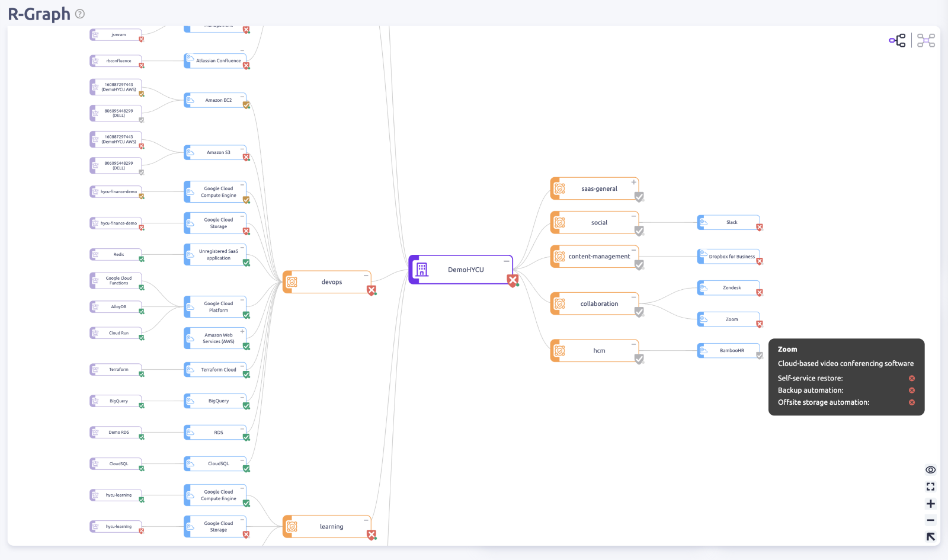Zoom out of the graph

[x=930, y=520]
